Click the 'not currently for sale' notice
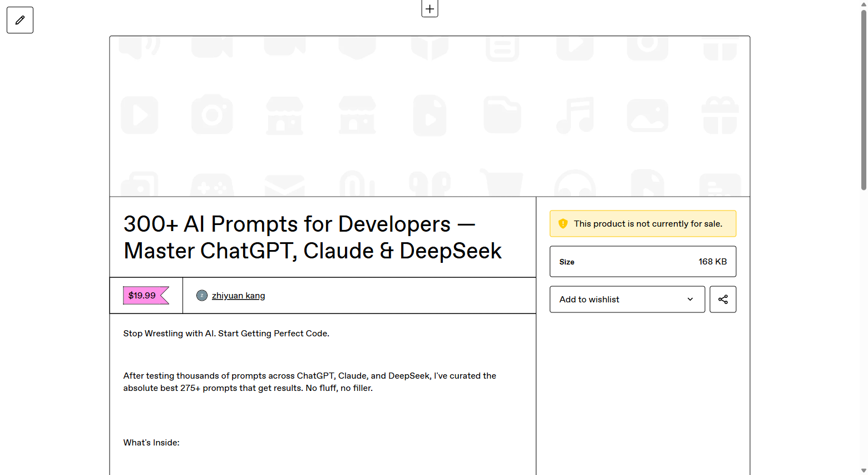This screenshot has width=868, height=475. pos(643,224)
